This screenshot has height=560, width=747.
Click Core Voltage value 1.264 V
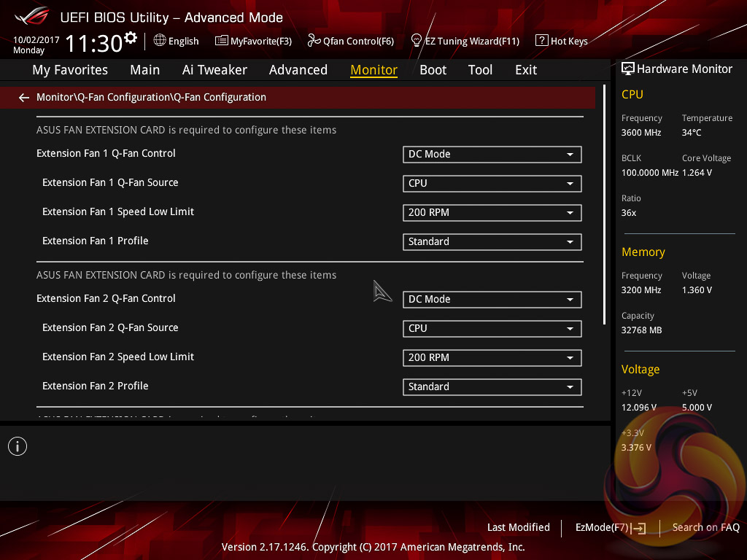[x=697, y=172]
